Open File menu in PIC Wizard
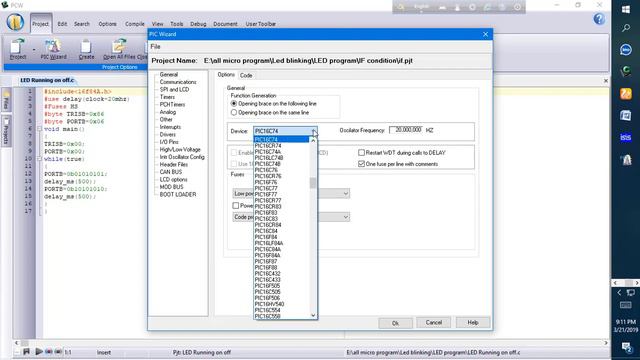This screenshot has height=360, width=640. pos(155,47)
